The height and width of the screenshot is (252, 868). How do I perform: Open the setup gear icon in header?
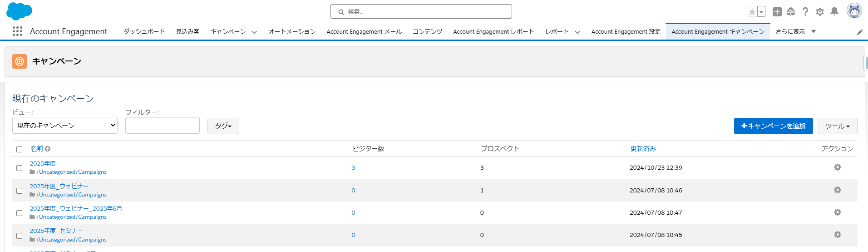pos(820,12)
